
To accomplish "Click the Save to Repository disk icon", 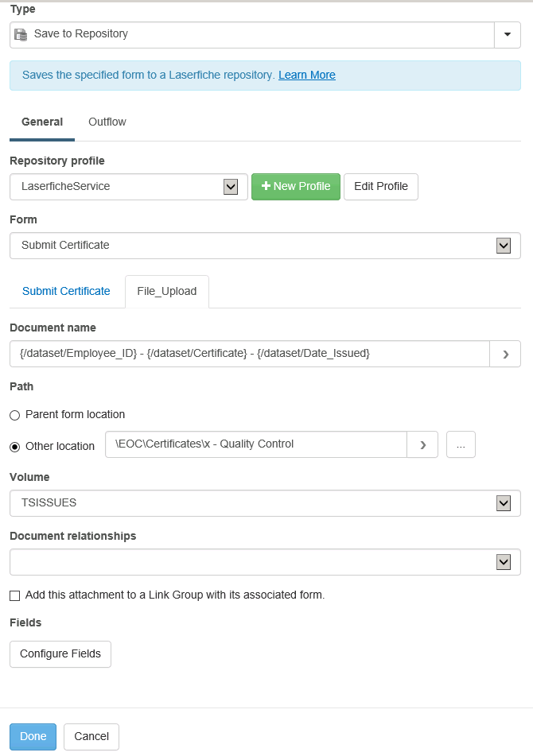I will coord(21,34).
